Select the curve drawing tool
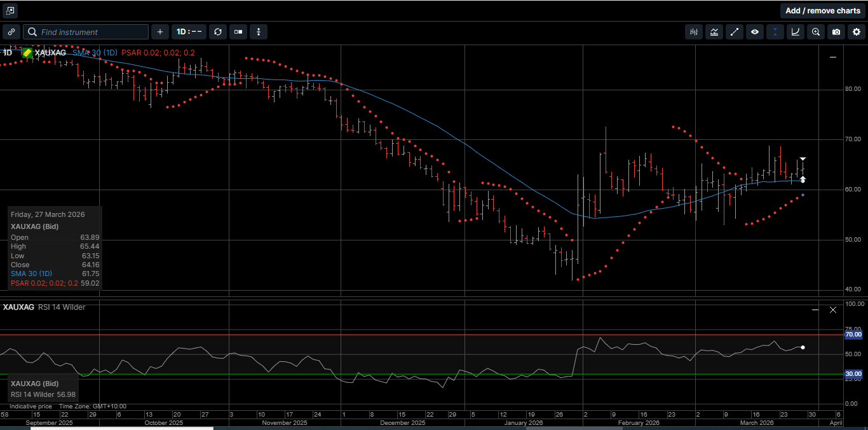The width and height of the screenshot is (868, 430). 796,32
